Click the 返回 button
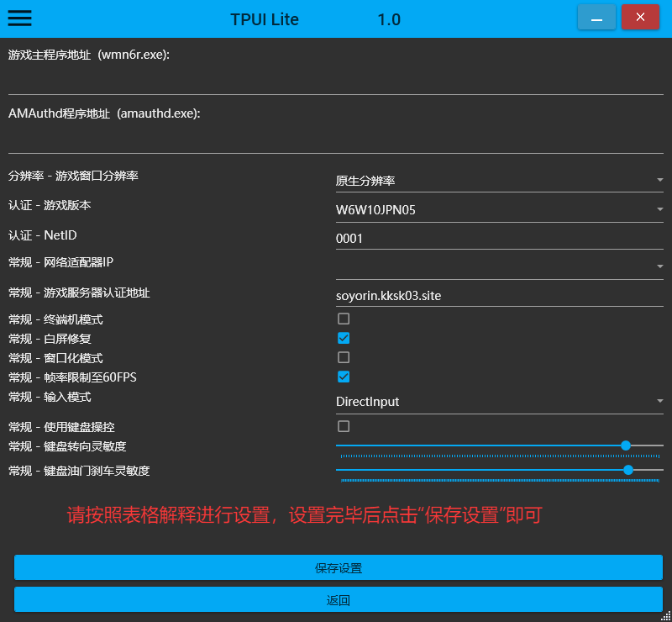Screen dimensions: 672x622 (339, 599)
